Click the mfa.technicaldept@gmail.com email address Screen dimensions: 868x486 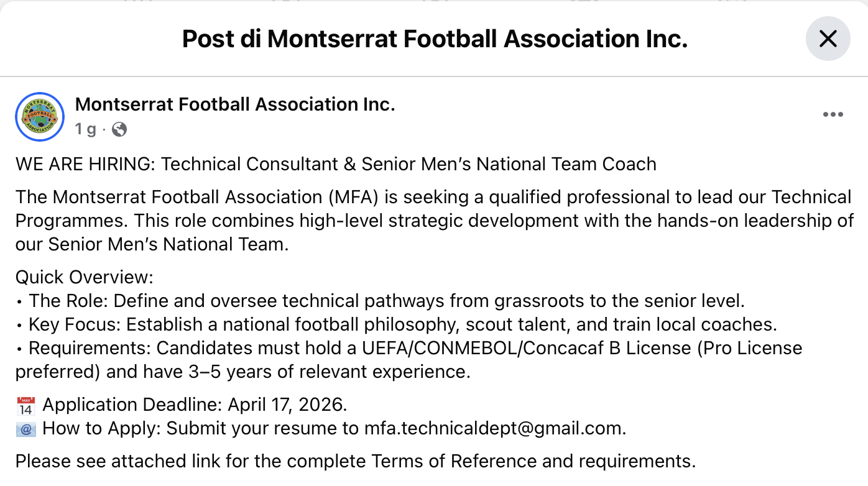point(494,428)
